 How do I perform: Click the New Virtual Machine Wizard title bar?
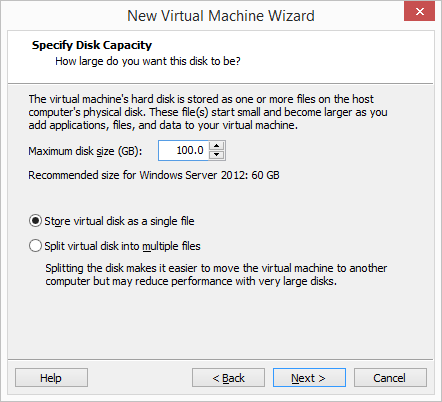pyautogui.click(x=221, y=16)
